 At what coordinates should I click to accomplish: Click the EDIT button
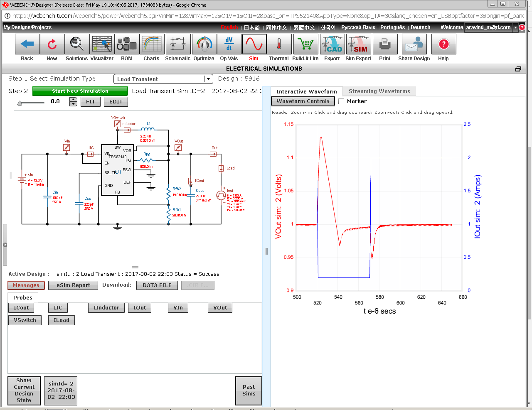click(x=116, y=102)
